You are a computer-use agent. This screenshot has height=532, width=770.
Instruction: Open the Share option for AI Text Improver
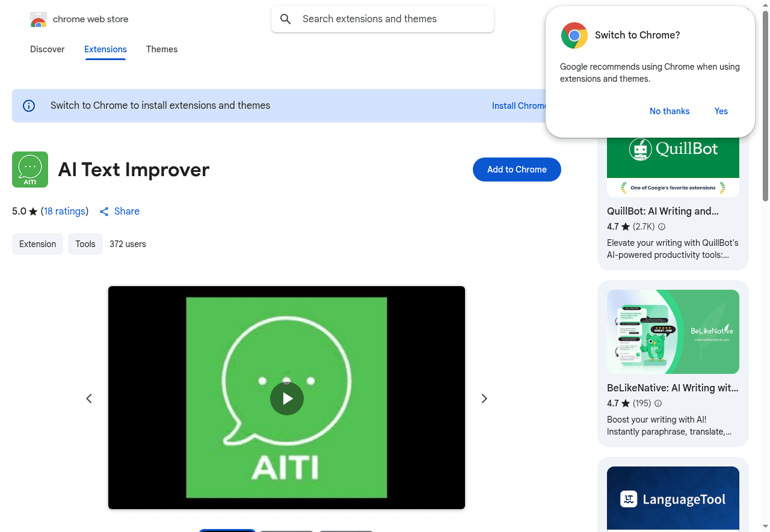pos(119,211)
